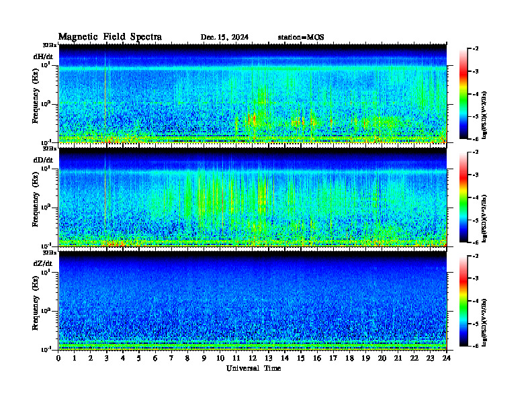Click hour tick label "20" on the time axis
The width and height of the screenshot is (532, 411).
[382, 358]
